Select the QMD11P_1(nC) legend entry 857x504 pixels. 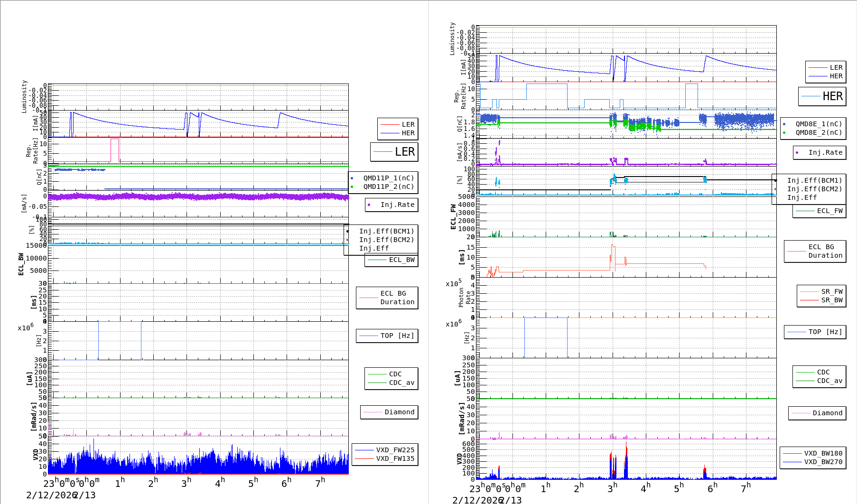388,178
